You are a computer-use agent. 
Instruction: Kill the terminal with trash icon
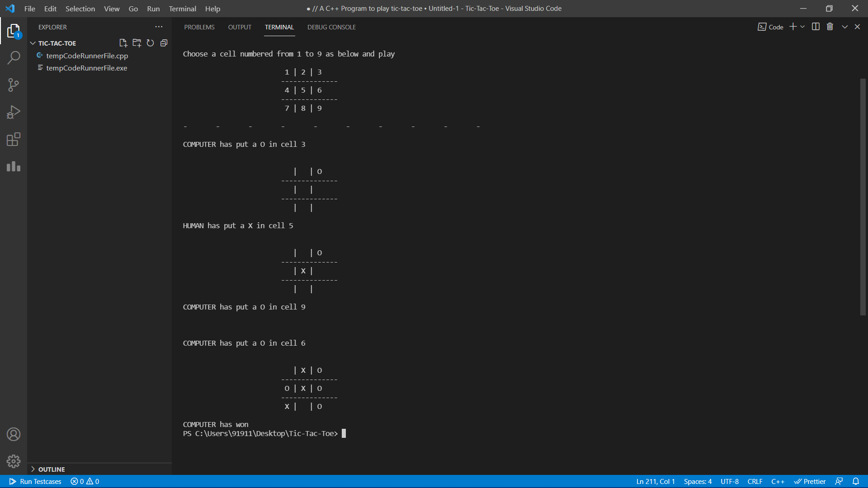click(830, 27)
